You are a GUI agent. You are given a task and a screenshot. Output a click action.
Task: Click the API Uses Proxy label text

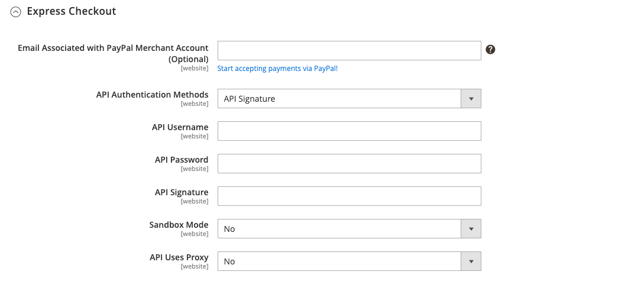click(x=179, y=257)
